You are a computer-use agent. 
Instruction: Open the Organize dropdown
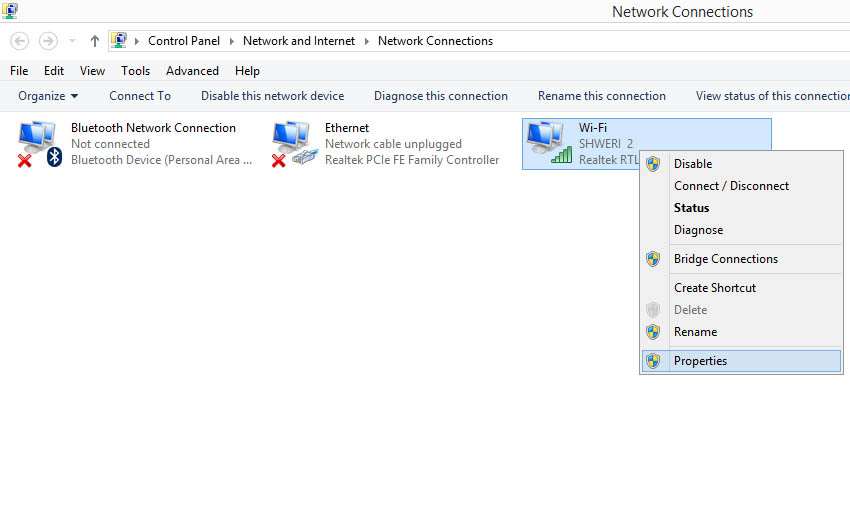tap(48, 96)
